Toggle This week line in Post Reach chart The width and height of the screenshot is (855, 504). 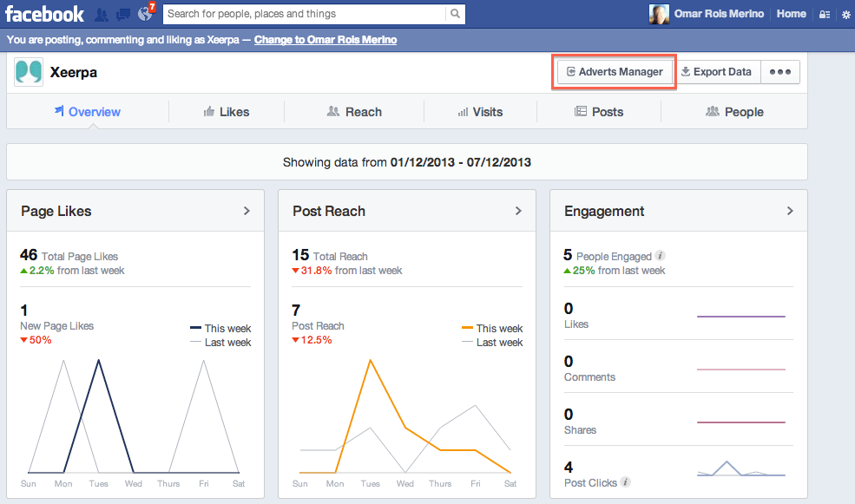click(x=493, y=328)
